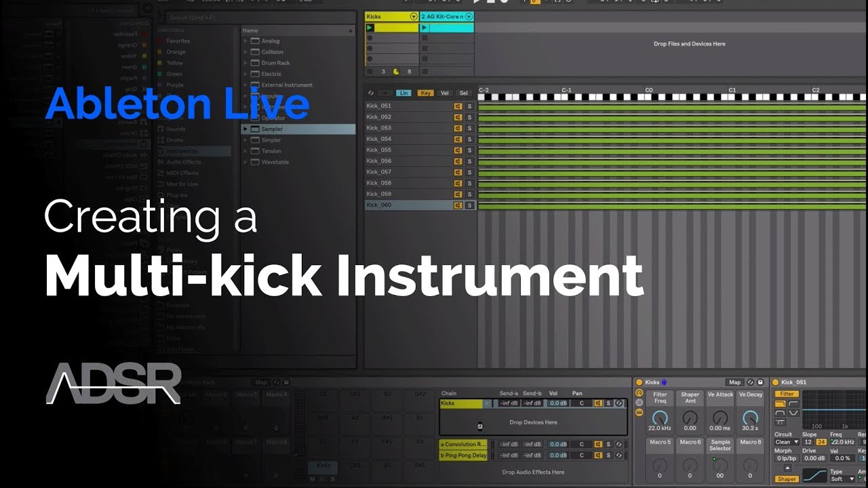Set filter slope to 24

coord(821,442)
